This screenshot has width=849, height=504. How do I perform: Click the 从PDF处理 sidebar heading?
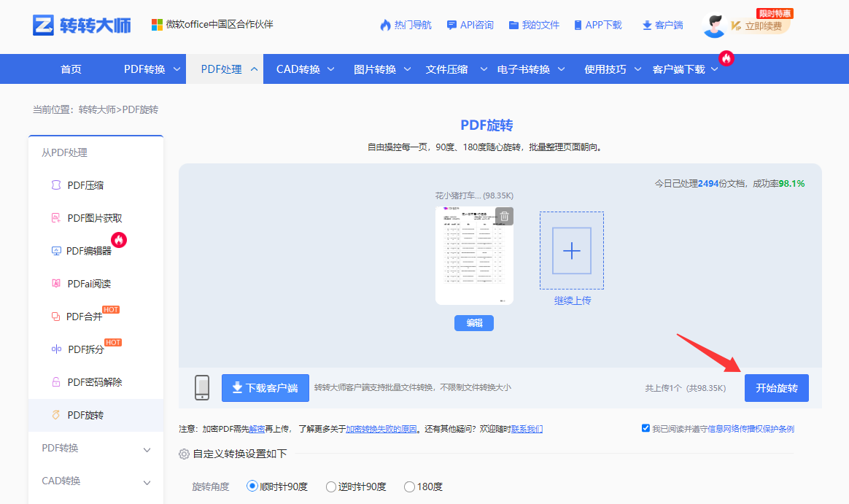(x=64, y=152)
